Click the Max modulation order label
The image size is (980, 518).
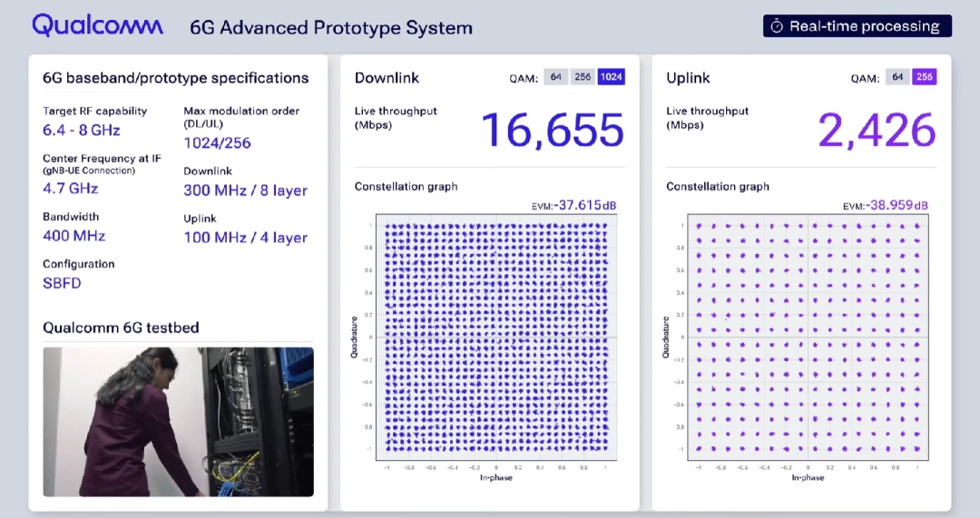coord(241,117)
